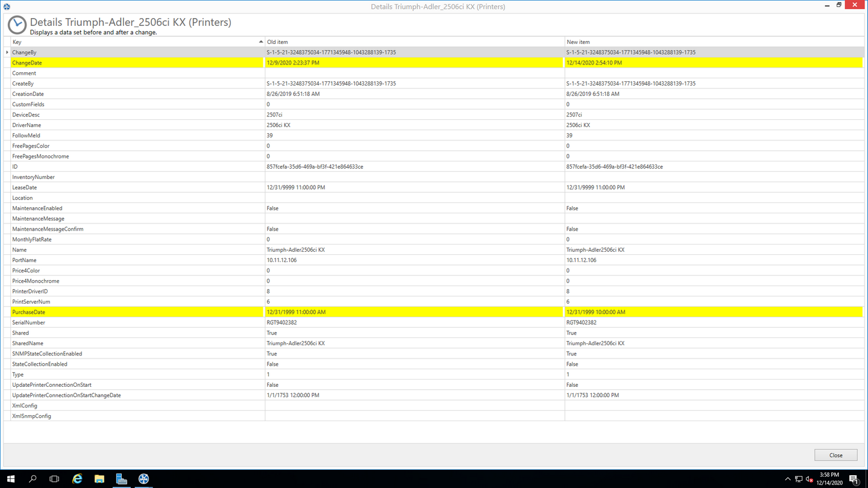Select the ChangeDate key row
Image resolution: width=868 pixels, height=488 pixels.
137,63
